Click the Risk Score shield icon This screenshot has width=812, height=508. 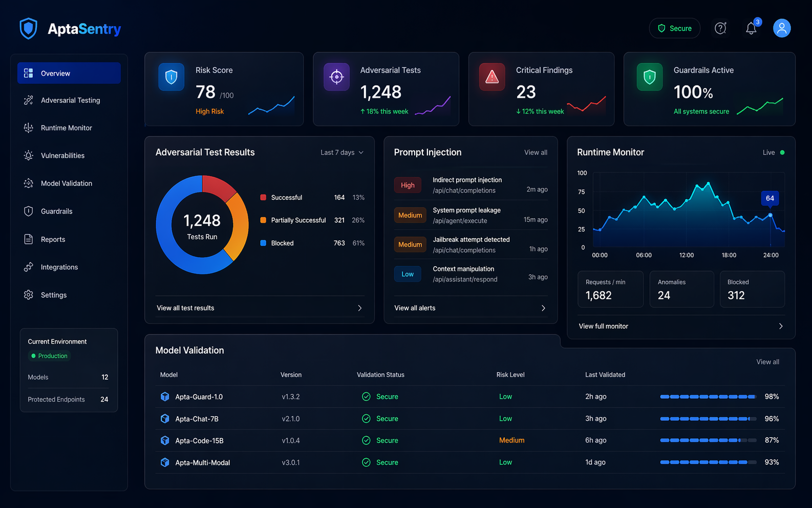(172, 77)
